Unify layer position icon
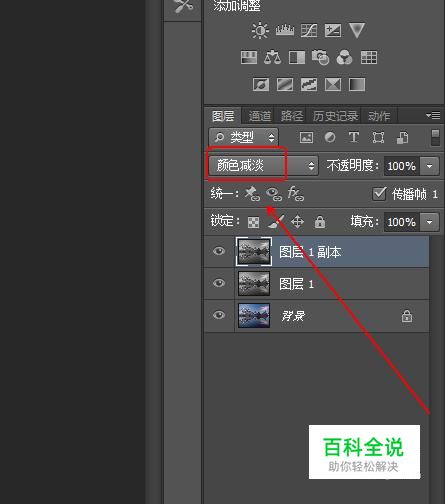 252,194
